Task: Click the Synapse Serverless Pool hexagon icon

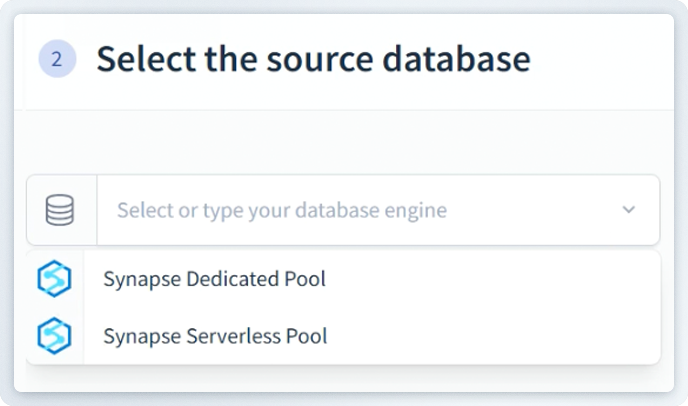Action: coord(54,336)
